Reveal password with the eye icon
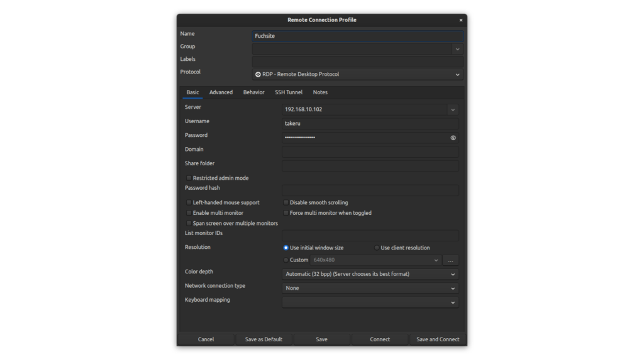This screenshot has width=644, height=362. [453, 138]
